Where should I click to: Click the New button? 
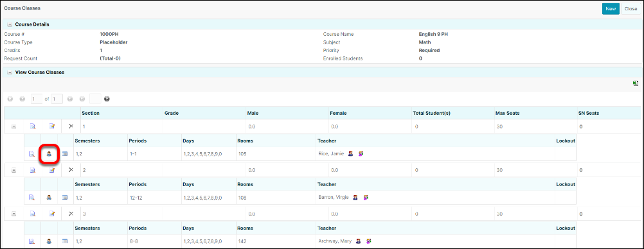(x=611, y=8)
